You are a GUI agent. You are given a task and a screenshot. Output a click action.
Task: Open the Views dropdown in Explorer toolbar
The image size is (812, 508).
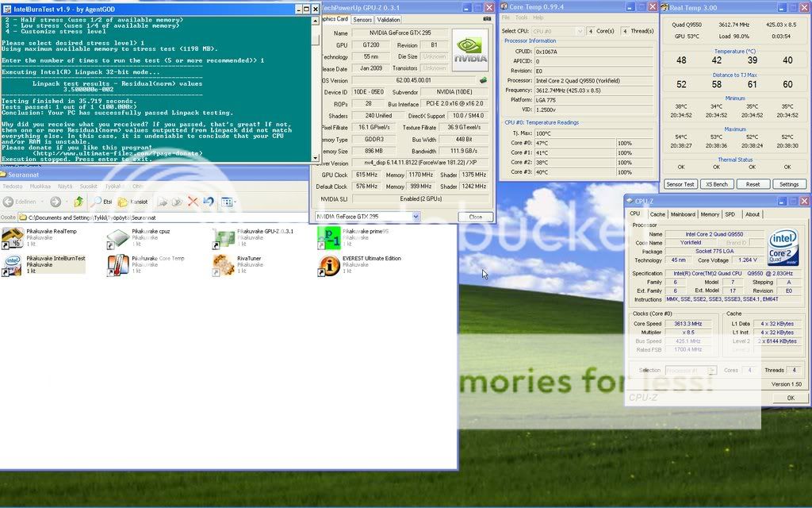[228, 202]
